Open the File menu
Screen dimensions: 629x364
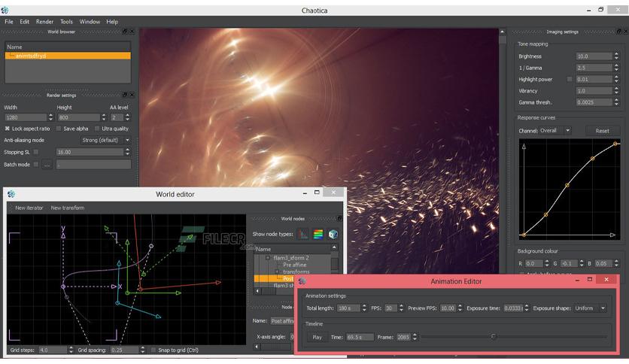pos(9,22)
